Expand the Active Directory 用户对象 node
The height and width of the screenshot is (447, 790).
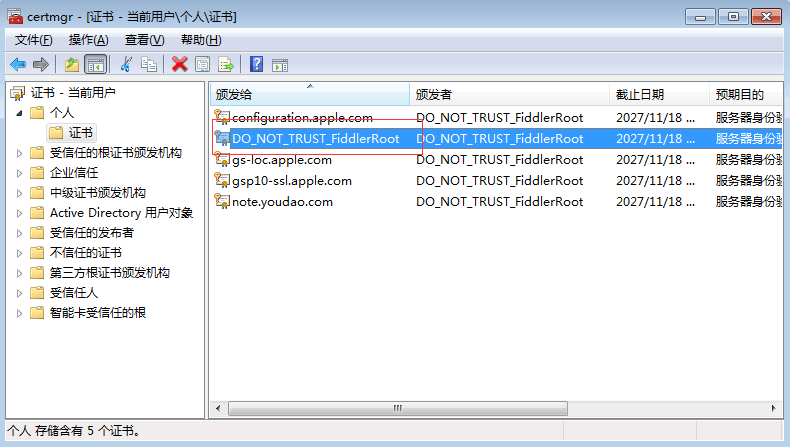coord(19,213)
